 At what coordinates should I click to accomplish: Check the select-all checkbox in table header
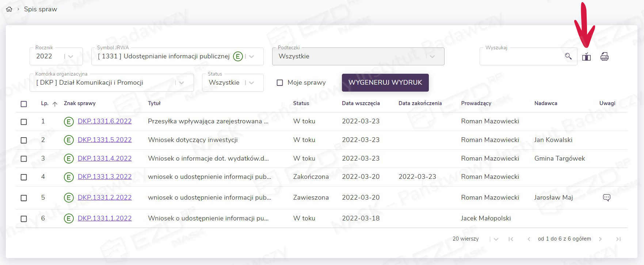click(24, 104)
